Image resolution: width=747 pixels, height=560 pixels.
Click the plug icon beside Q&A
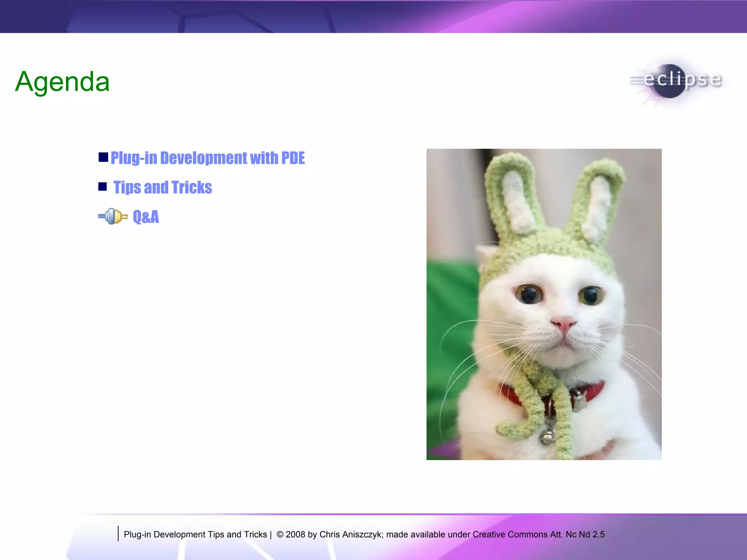pos(113,217)
